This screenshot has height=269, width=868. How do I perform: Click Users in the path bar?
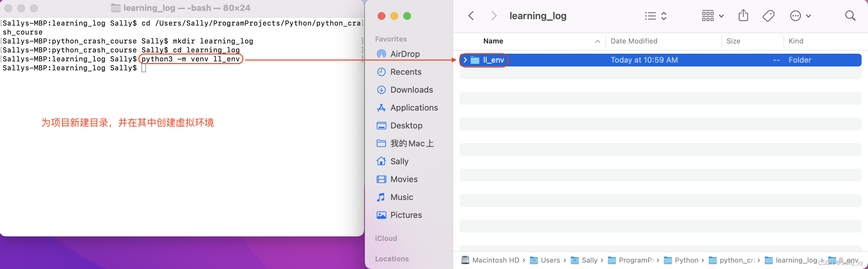tap(545, 260)
